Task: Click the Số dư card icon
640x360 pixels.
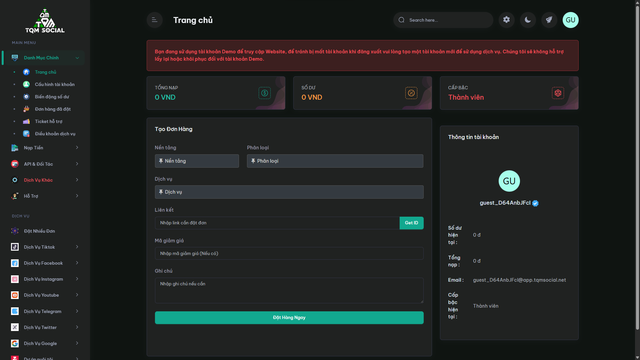Action: [411, 93]
